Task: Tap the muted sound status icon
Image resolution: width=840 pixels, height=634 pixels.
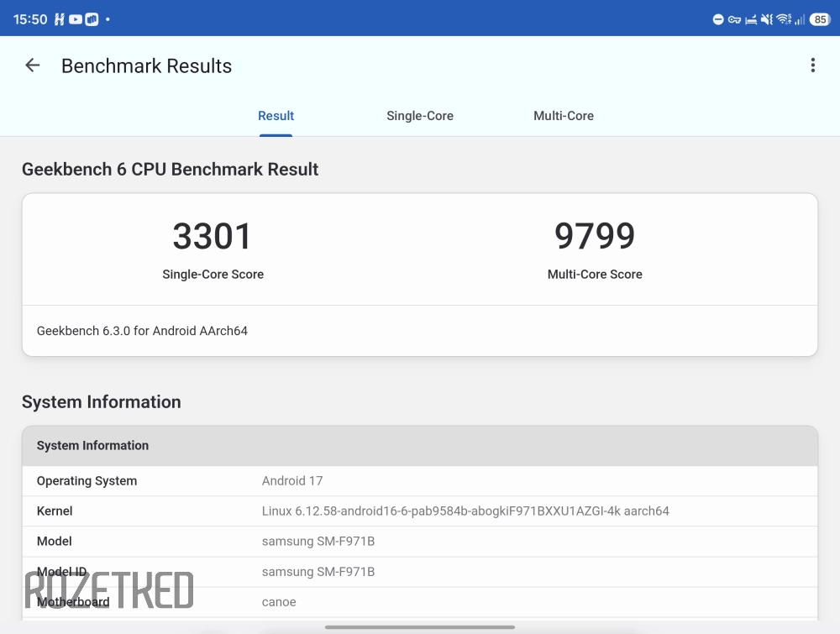Action: pos(767,20)
